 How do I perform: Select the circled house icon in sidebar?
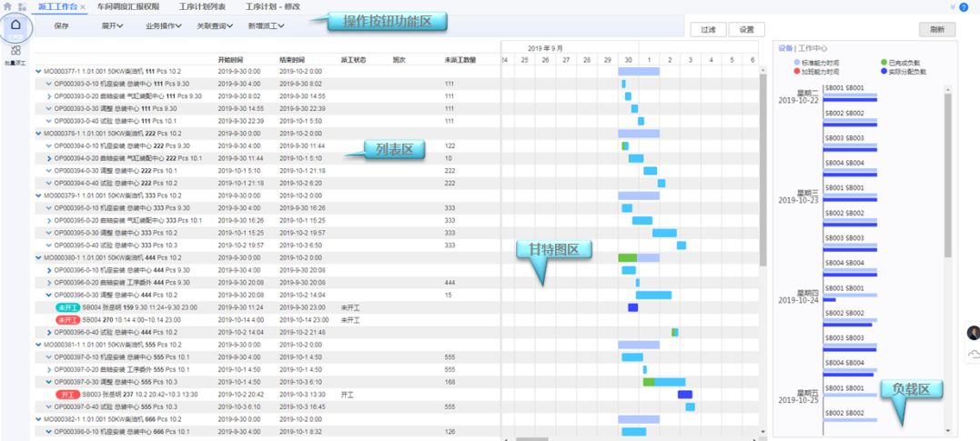pyautogui.click(x=16, y=26)
